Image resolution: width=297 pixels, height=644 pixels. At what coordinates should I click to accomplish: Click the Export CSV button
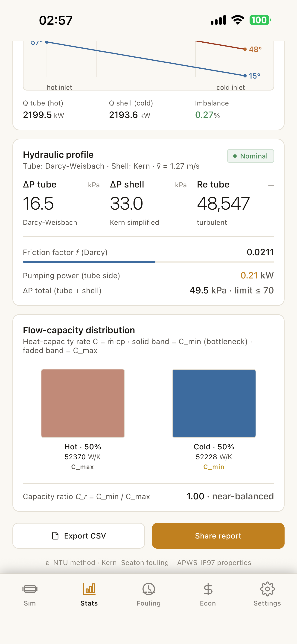pos(79,536)
